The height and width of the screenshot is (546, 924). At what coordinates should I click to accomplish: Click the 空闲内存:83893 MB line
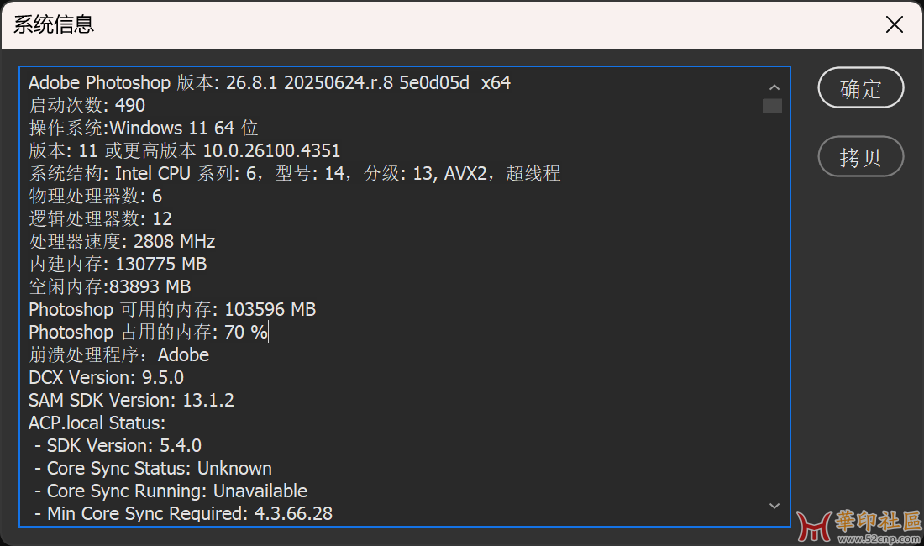pyautogui.click(x=110, y=287)
